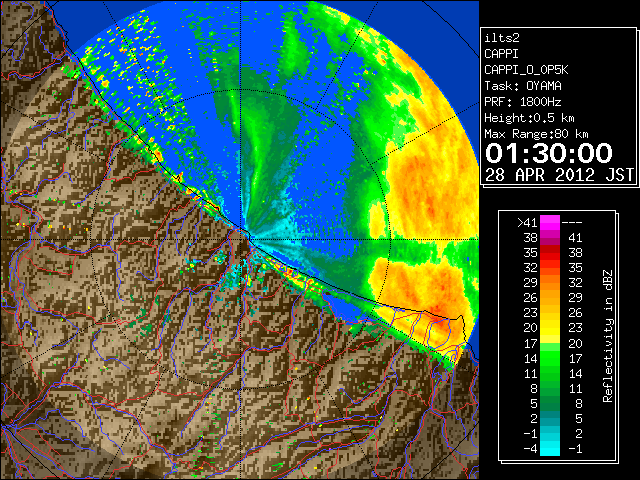Pick the green 11 dBZ legend swatch
Viewport: 640px width, 480px height.
click(x=550, y=373)
